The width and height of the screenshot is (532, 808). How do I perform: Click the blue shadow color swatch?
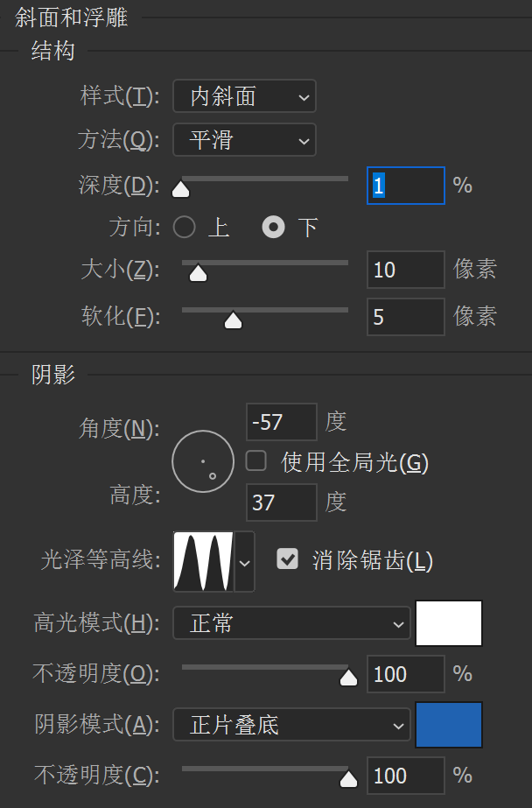pyautogui.click(x=449, y=725)
